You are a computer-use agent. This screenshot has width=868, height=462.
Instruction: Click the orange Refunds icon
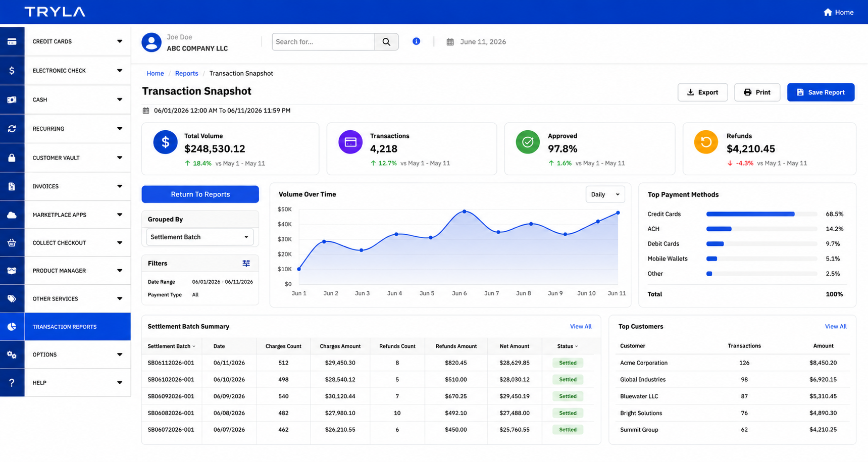point(706,142)
